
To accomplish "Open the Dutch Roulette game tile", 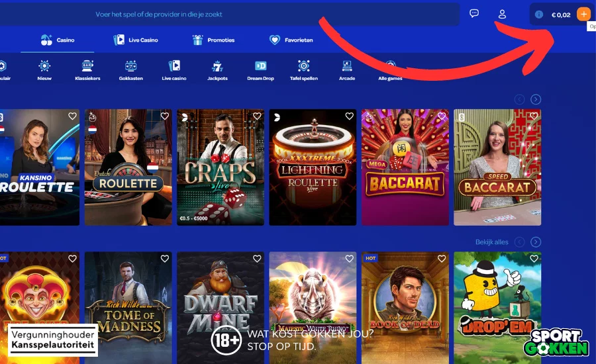I will pyautogui.click(x=128, y=167).
